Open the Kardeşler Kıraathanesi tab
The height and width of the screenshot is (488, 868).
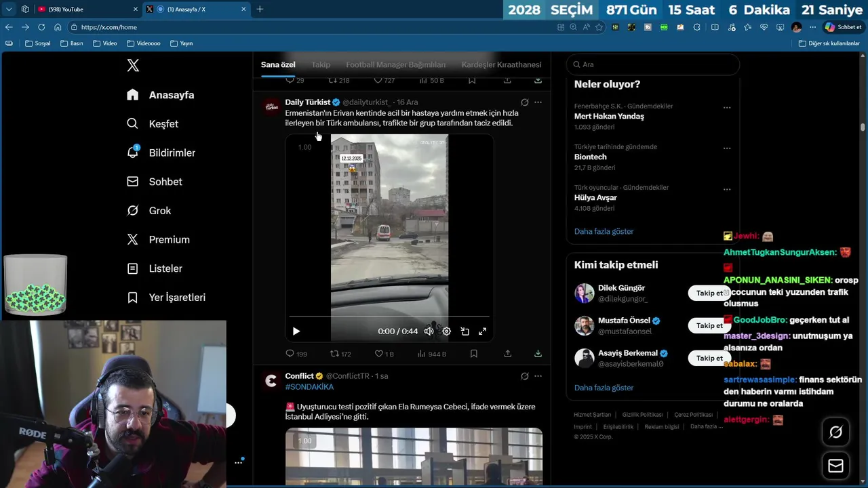click(501, 64)
